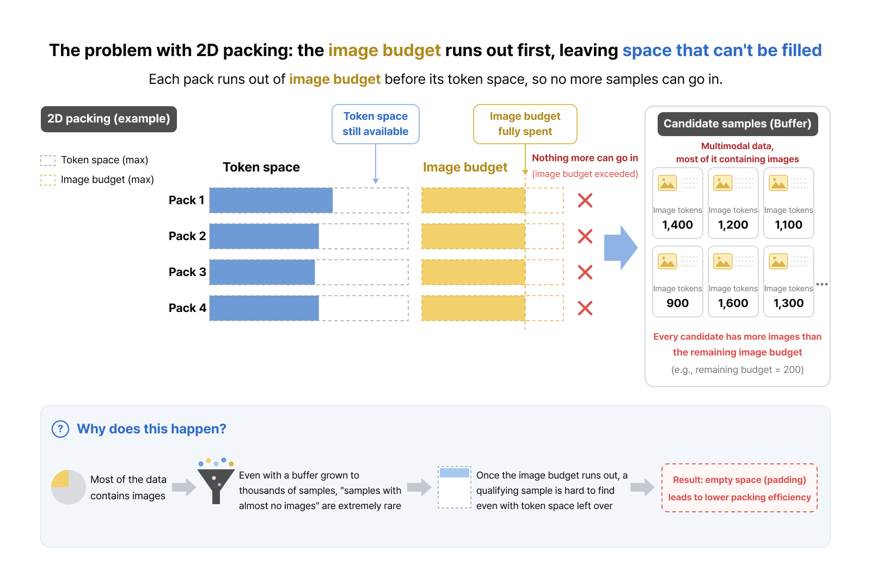871x588 pixels.
Task: Click the small padding box icon with blue top
Action: pos(455,487)
